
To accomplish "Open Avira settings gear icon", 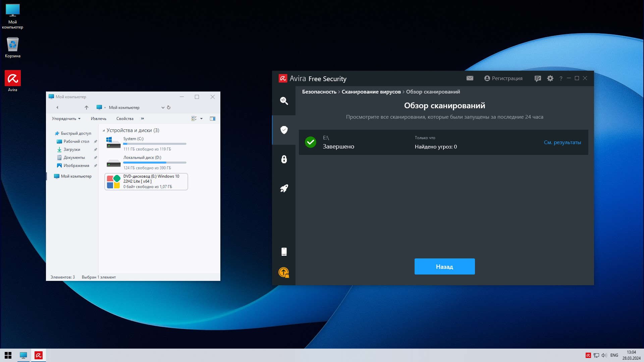I will point(550,78).
